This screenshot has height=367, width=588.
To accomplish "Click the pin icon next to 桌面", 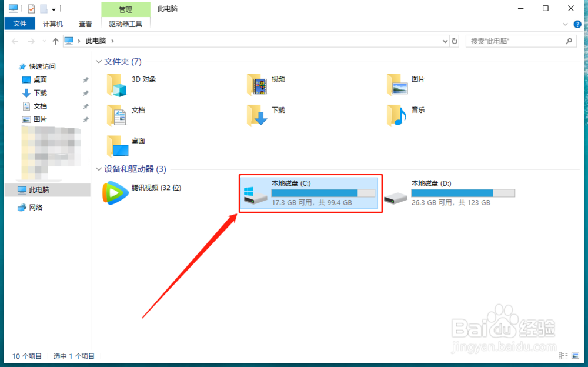I will [x=86, y=80].
